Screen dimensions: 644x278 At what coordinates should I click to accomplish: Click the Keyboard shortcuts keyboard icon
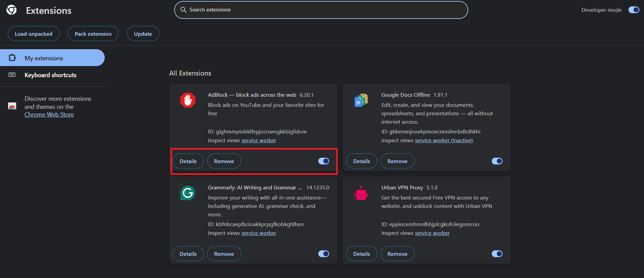point(12,75)
